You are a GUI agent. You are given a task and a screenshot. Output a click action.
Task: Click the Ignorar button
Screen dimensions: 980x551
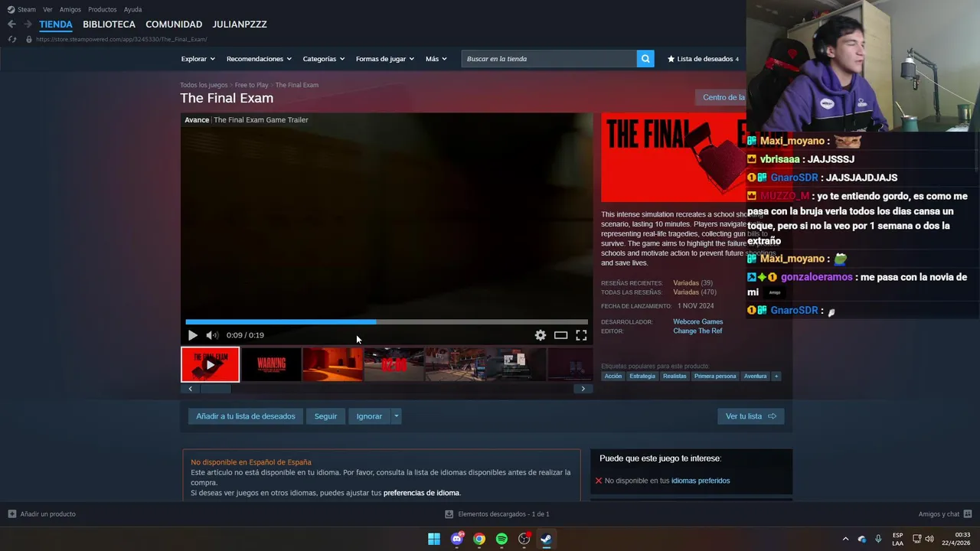[369, 416]
